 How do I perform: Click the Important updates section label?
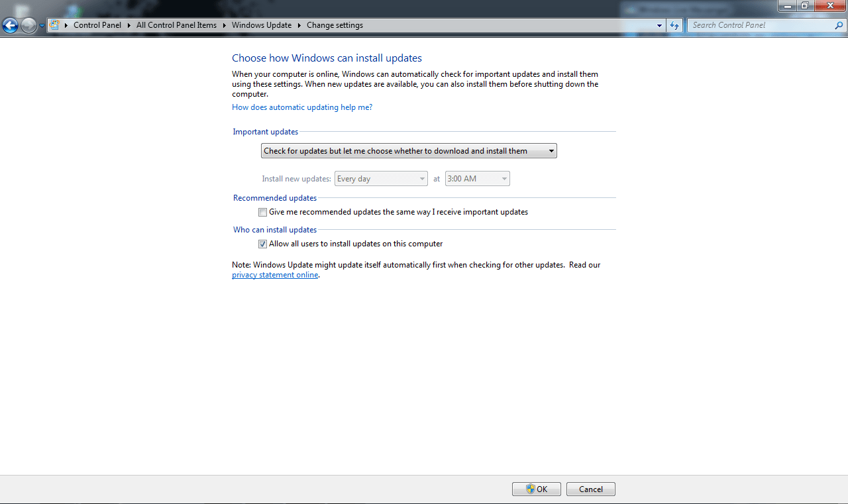[266, 132]
